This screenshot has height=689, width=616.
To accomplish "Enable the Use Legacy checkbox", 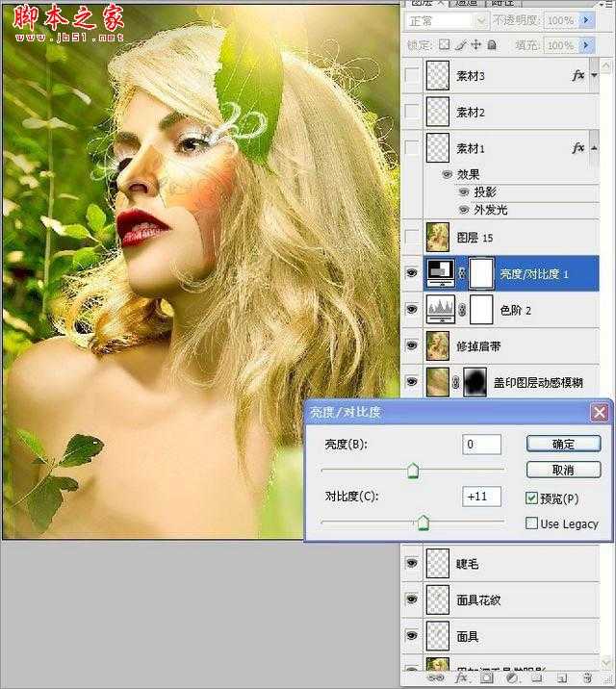I will (x=531, y=523).
